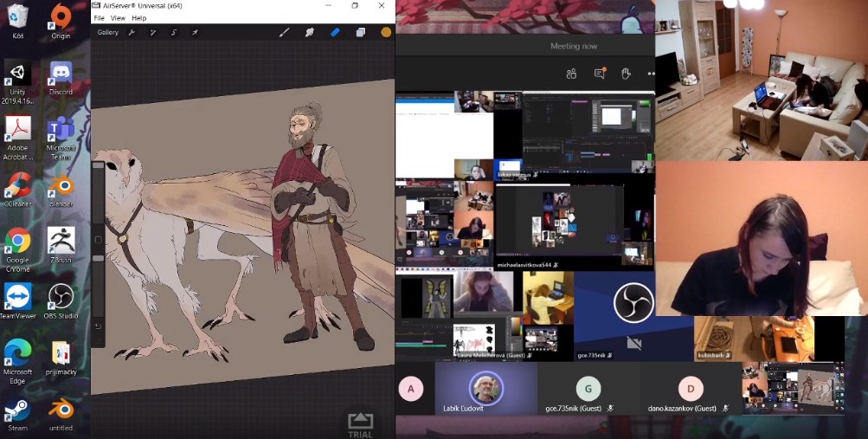Viewport: 868px width, 439px height.
Task: Open Gallery in Procreate
Action: (107, 33)
